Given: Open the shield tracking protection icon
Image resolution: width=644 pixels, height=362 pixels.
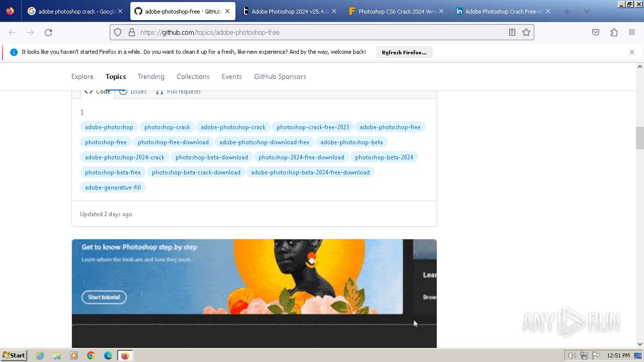Looking at the screenshot, I should click(118, 32).
